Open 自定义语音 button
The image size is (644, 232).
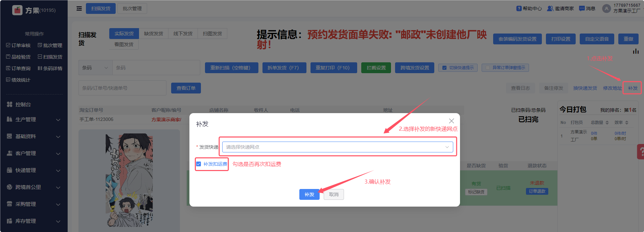(597, 39)
